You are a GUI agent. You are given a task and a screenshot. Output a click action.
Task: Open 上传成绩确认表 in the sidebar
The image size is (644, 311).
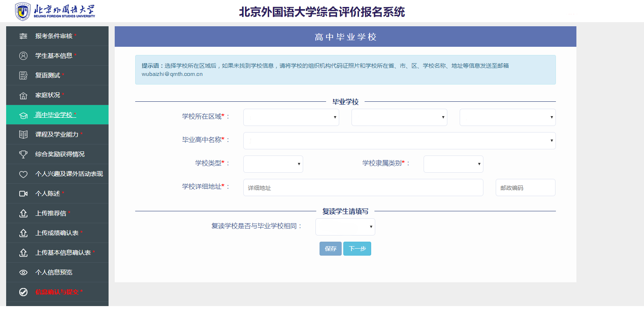click(x=57, y=233)
